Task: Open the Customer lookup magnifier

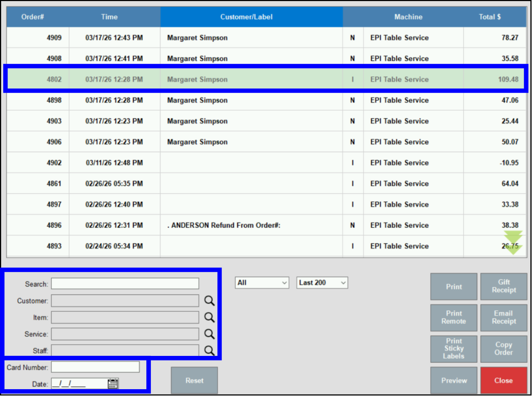Action: click(209, 301)
